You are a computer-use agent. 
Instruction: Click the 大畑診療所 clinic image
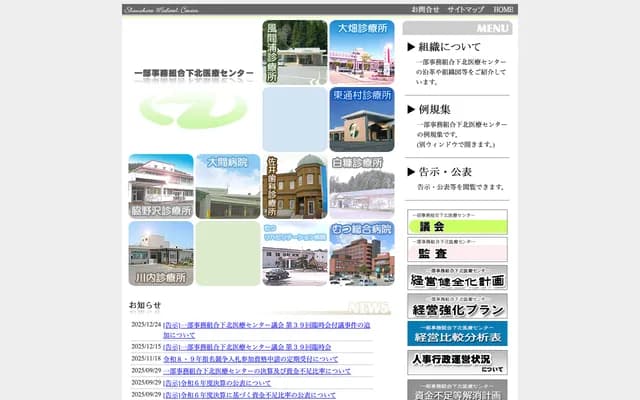pos(361,52)
